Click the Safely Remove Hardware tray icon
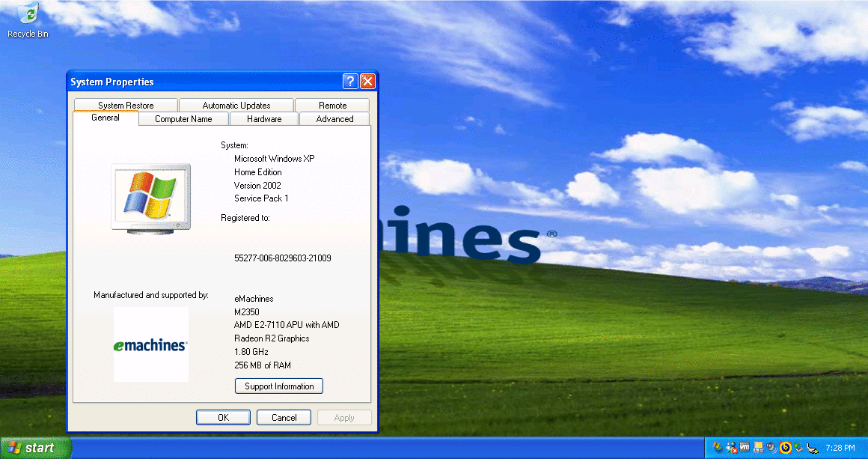The image size is (868, 459). (x=798, y=448)
